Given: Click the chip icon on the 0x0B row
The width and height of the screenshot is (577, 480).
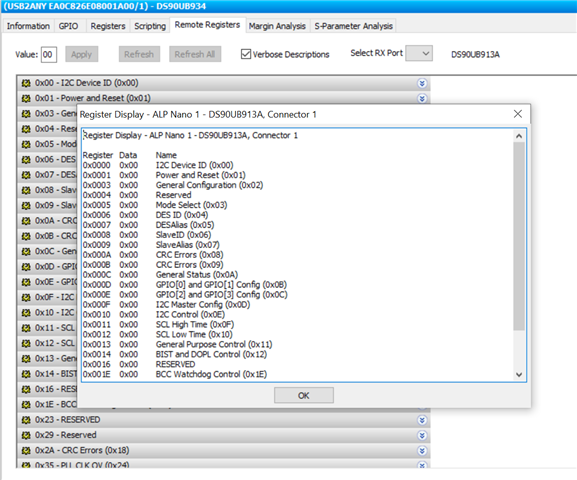Looking at the screenshot, I should click(26, 236).
